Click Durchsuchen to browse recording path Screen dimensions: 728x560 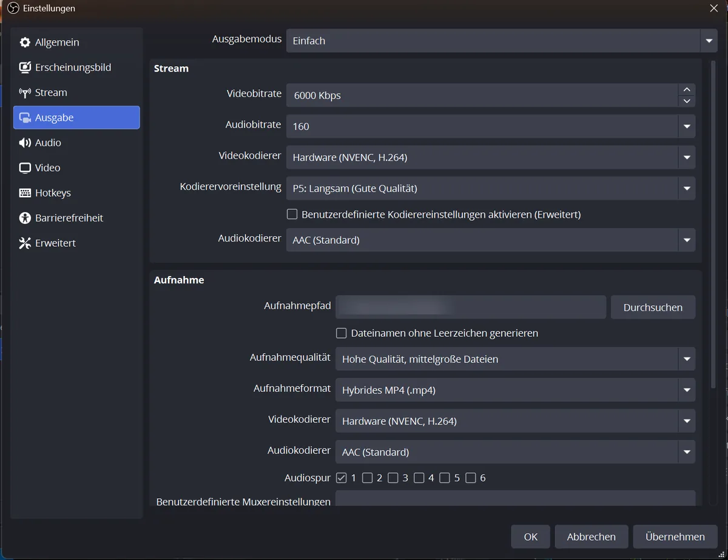(653, 307)
